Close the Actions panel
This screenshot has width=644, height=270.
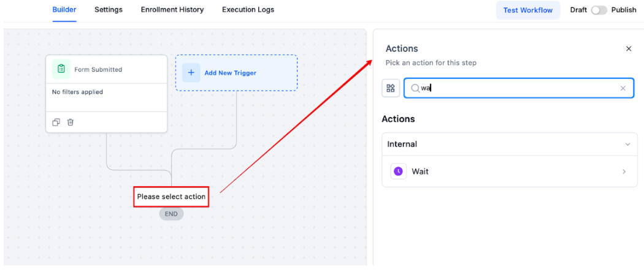click(629, 49)
